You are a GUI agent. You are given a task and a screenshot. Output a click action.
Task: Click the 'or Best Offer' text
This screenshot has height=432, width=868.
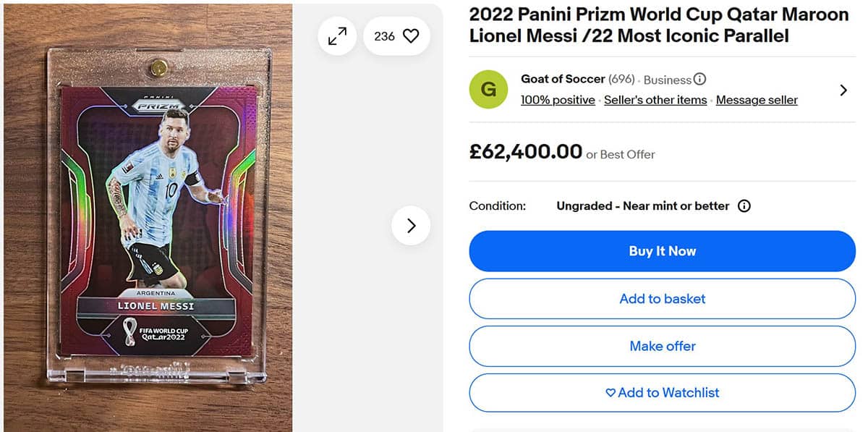point(621,154)
